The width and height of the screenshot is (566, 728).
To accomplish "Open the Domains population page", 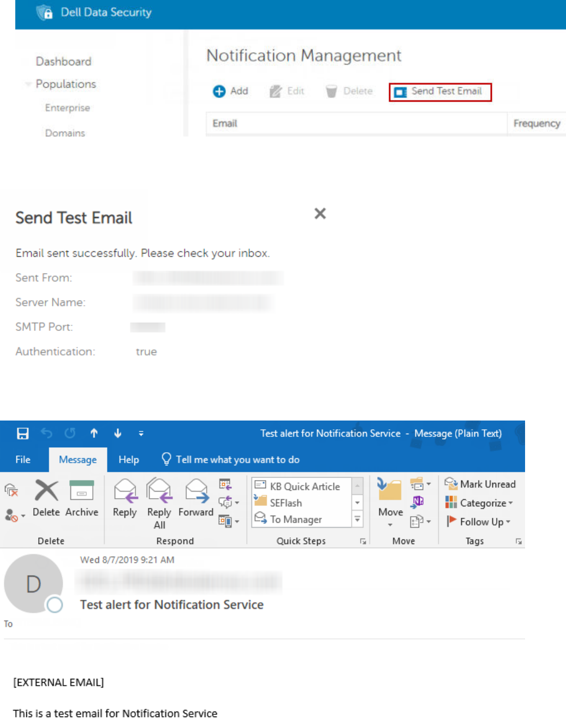I will [x=65, y=133].
